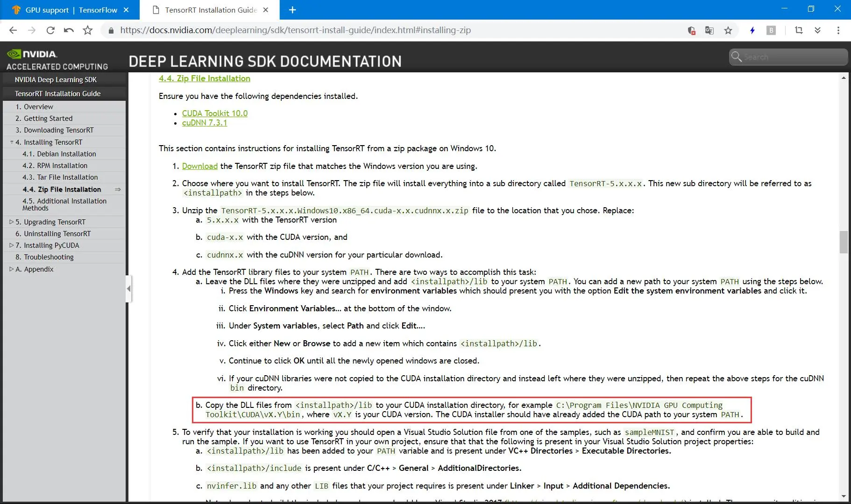The height and width of the screenshot is (504, 851).
Task: Open the shield blocker icon in address bar
Action: point(692,30)
